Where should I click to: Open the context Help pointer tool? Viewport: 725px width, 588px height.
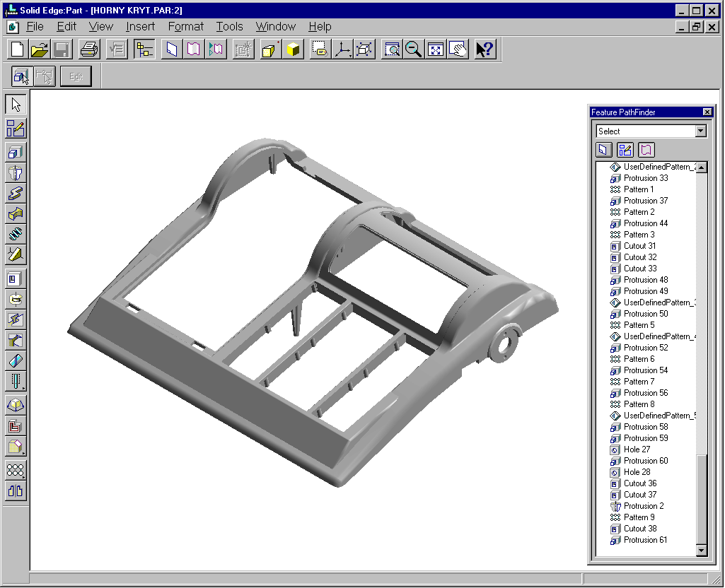coord(485,49)
